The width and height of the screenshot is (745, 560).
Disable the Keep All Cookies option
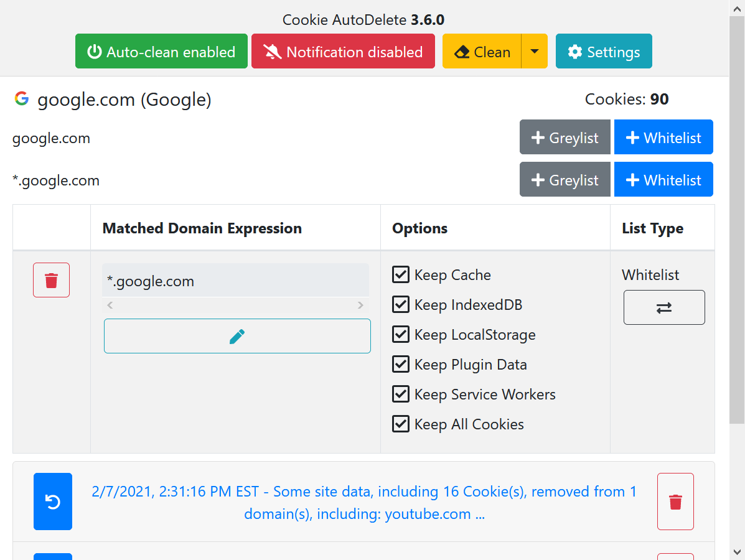coord(401,424)
